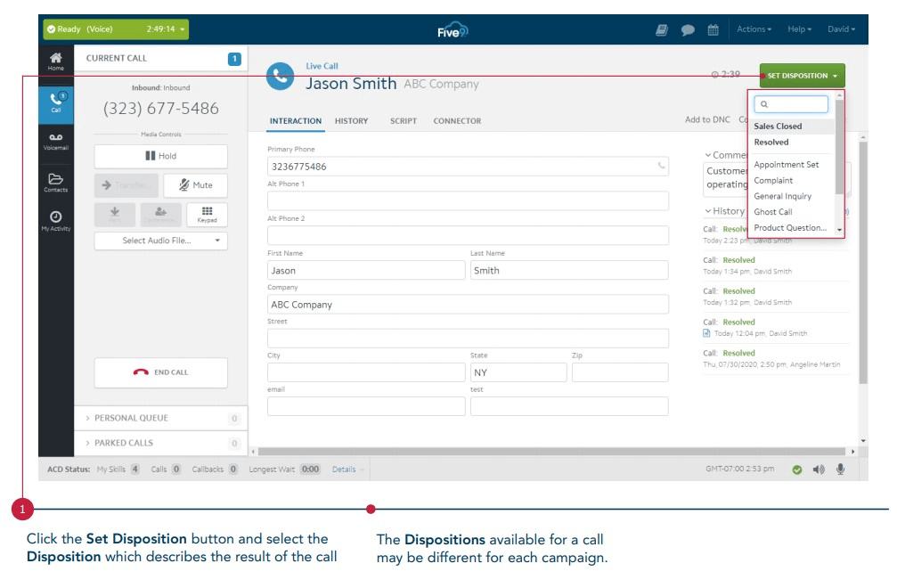Click the chat bubble icon in header

(688, 29)
